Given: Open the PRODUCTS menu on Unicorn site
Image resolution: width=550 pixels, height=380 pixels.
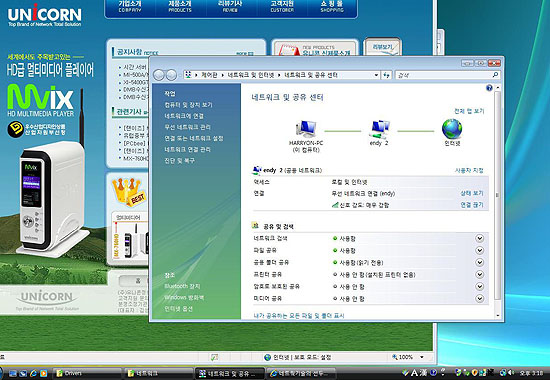Looking at the screenshot, I should [180, 7].
